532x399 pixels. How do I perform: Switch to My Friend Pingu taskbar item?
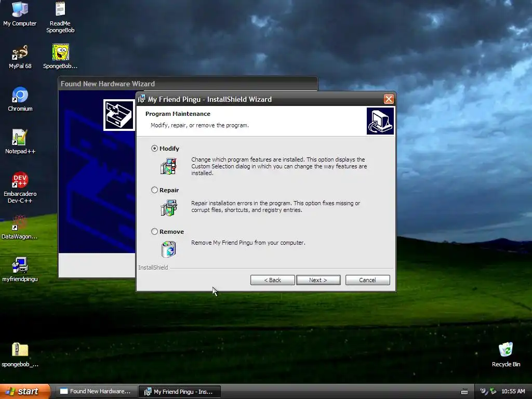pos(180,392)
